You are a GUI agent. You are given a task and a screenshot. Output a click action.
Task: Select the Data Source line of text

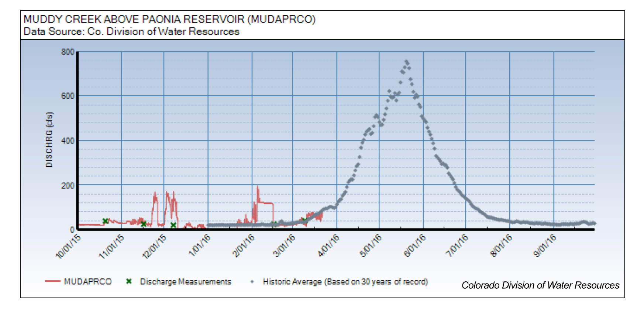pyautogui.click(x=131, y=32)
